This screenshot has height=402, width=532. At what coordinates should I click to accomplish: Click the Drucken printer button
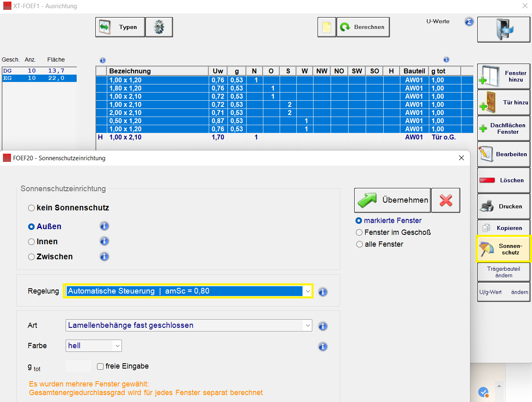pyautogui.click(x=504, y=206)
